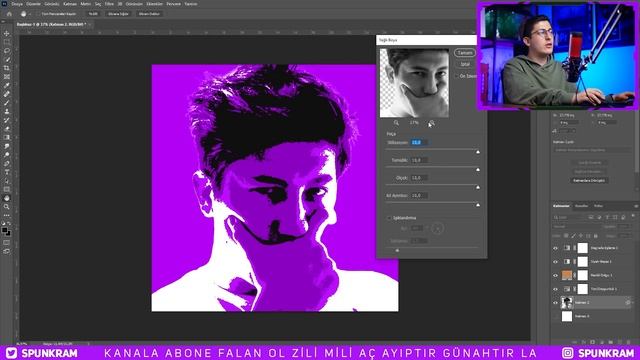Screen dimensions: 640x360
Task: Select the Gradient tool
Action: (x=7, y=138)
